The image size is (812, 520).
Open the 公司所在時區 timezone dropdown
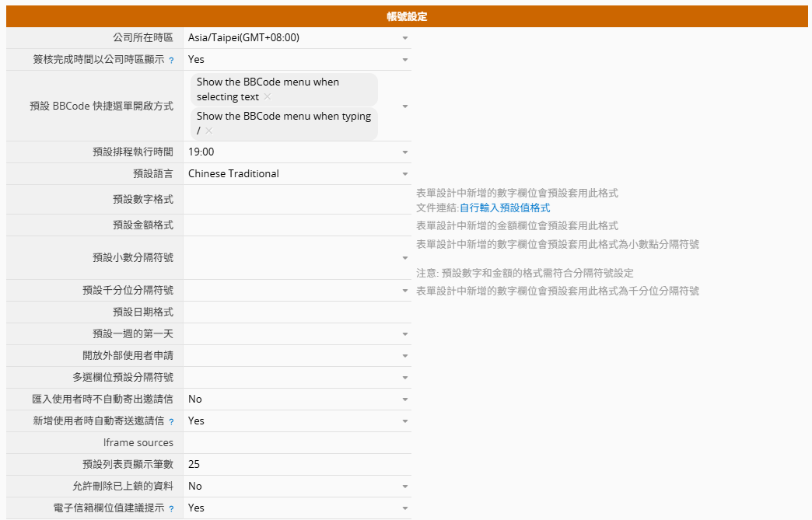297,37
